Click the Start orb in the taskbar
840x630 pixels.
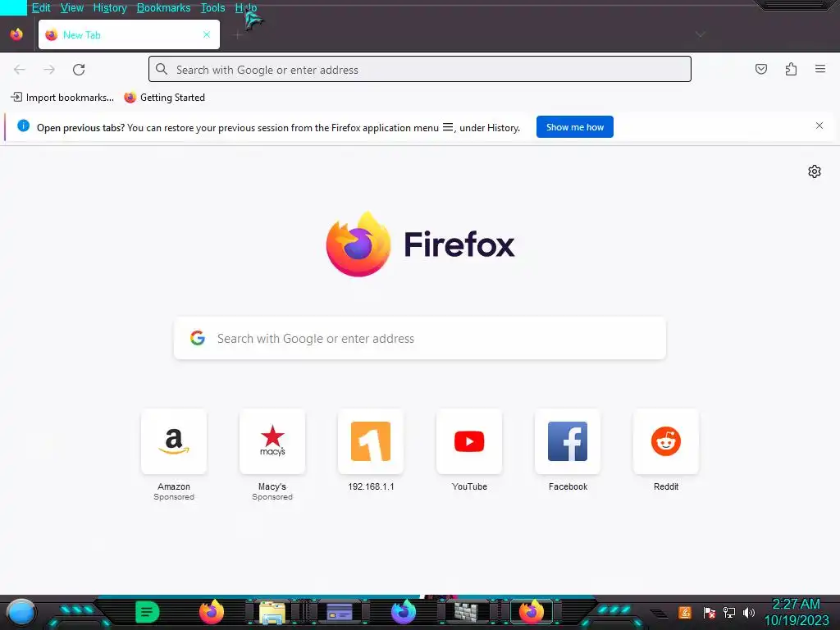[x=21, y=612]
